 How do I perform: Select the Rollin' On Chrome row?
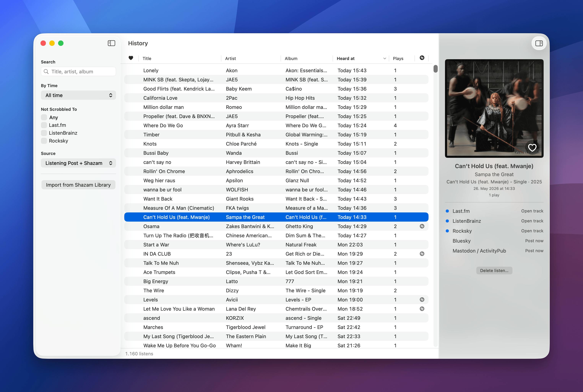276,171
